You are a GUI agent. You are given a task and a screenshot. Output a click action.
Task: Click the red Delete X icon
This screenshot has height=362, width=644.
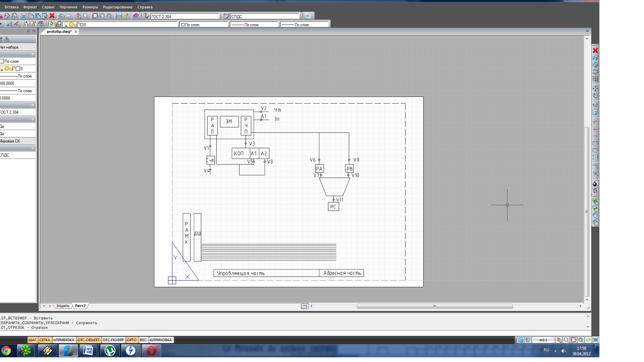(52, 16)
